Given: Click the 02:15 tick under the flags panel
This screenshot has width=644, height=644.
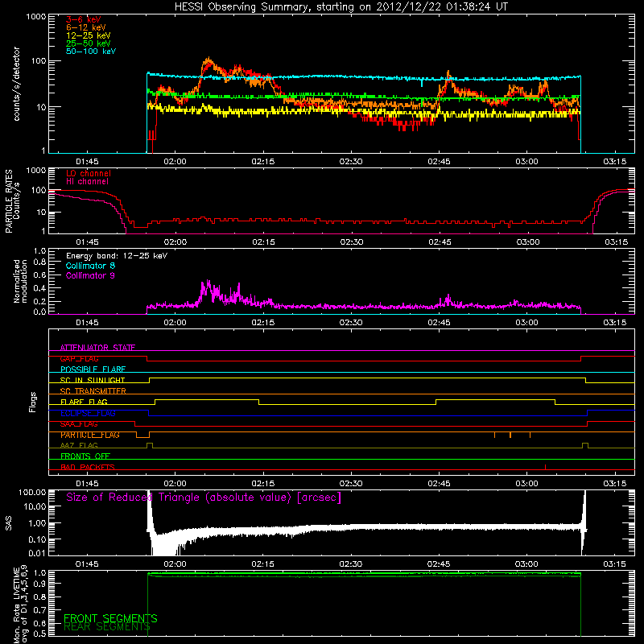Looking at the screenshot, I should pos(263,484).
